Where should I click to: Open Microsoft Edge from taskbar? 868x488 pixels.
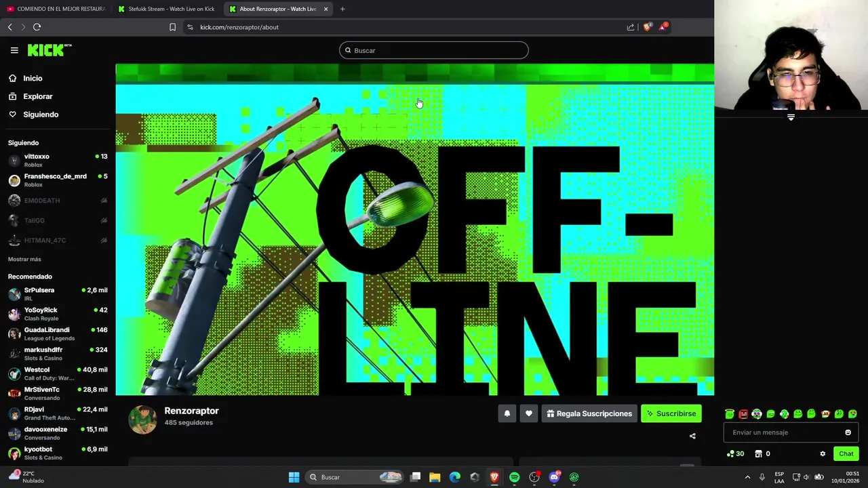[454, 477]
